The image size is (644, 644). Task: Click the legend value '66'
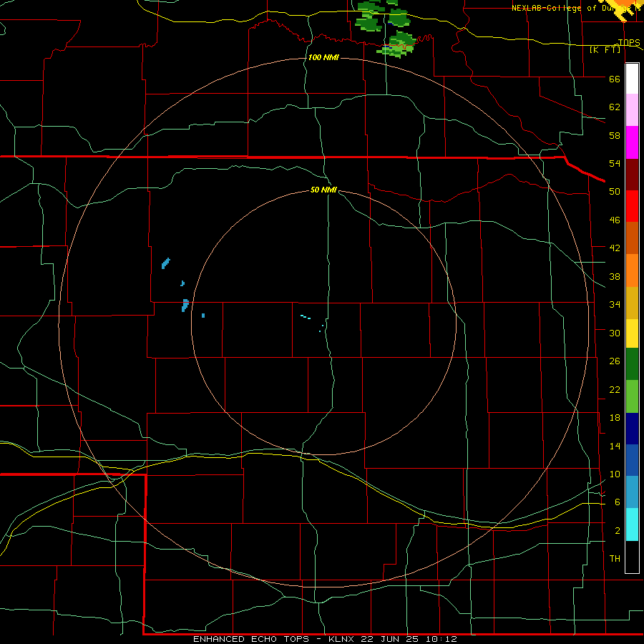pos(615,79)
